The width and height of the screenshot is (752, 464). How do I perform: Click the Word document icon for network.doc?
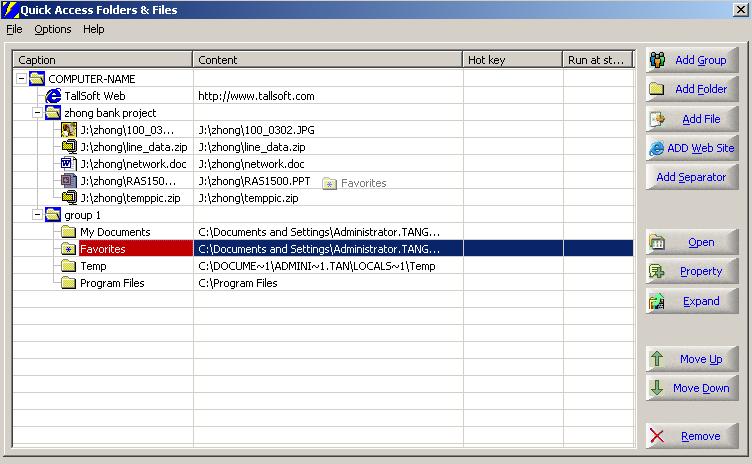[69, 164]
